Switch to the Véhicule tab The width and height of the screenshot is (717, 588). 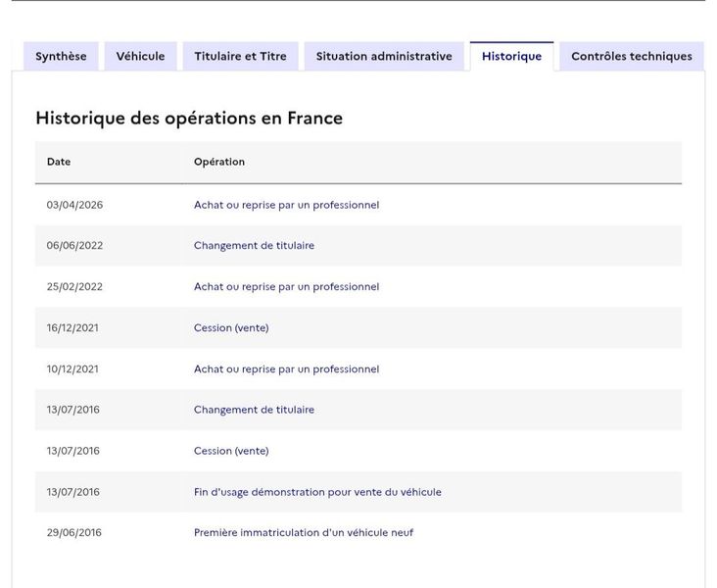140,56
